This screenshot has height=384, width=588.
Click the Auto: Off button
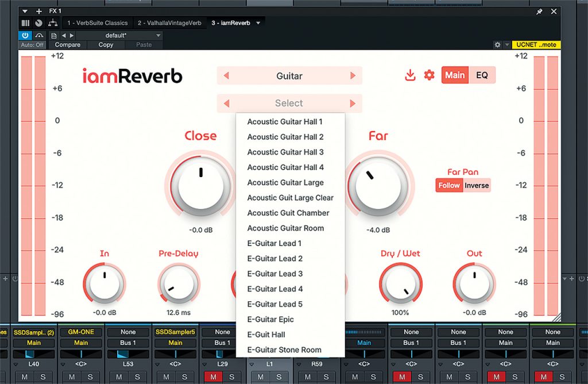click(x=32, y=45)
